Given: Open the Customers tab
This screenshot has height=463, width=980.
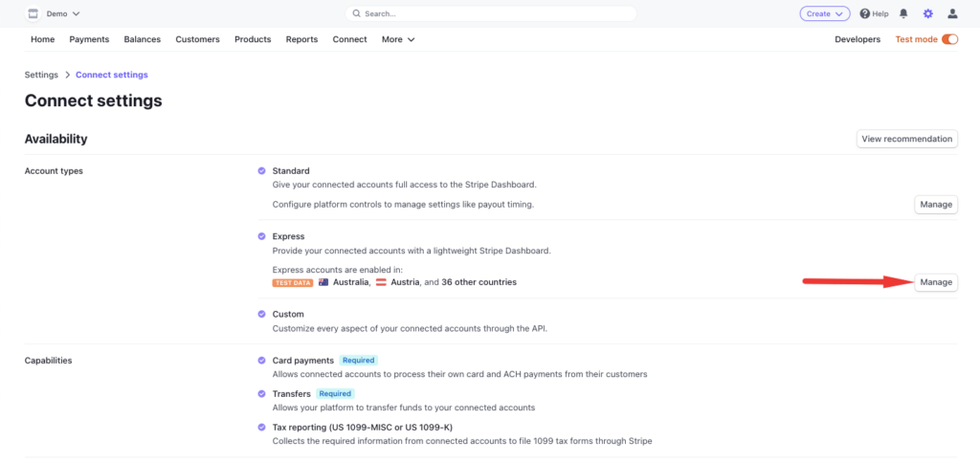Looking at the screenshot, I should [197, 38].
